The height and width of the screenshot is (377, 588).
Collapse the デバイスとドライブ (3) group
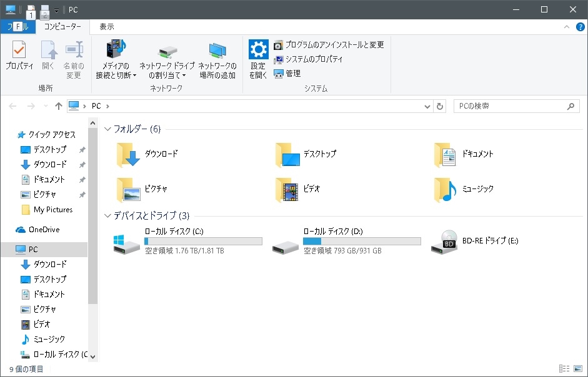tap(108, 216)
